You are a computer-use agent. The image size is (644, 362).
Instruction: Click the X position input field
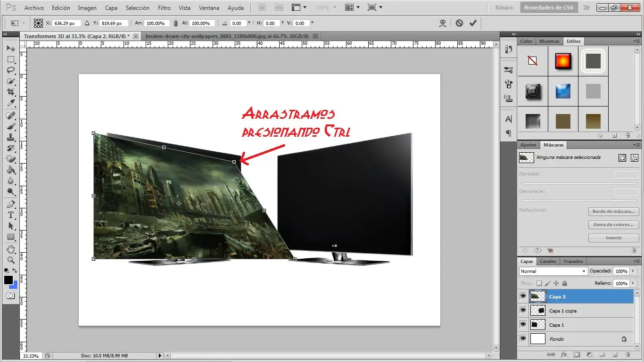point(66,23)
